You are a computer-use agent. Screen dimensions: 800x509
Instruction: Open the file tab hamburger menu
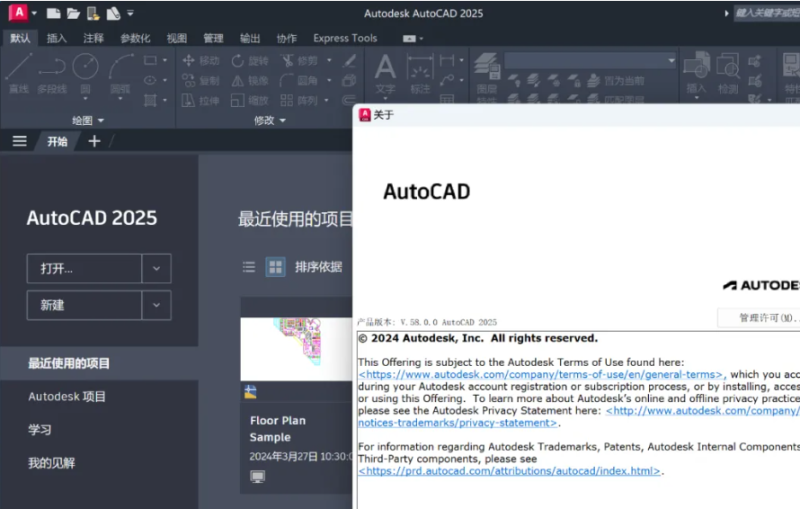(19, 141)
